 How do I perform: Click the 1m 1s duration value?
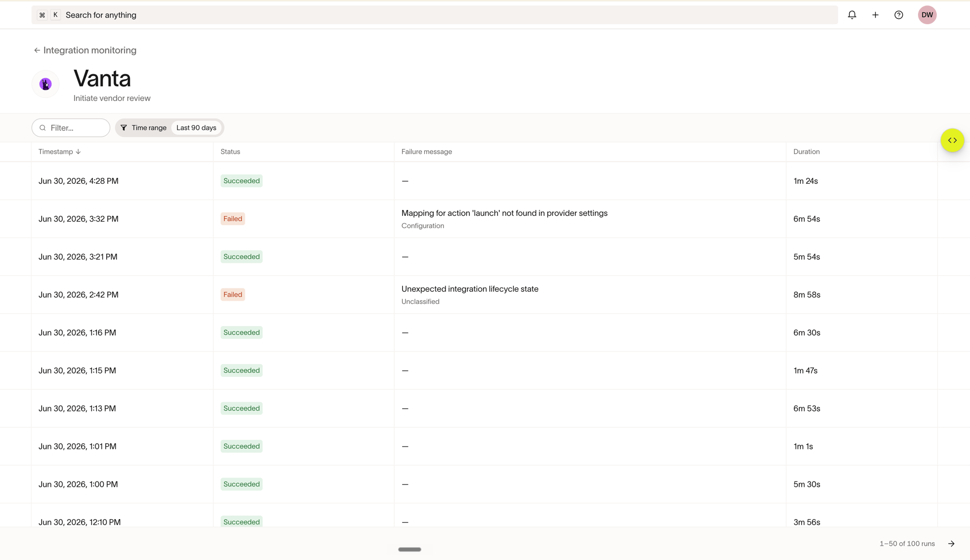tap(803, 446)
